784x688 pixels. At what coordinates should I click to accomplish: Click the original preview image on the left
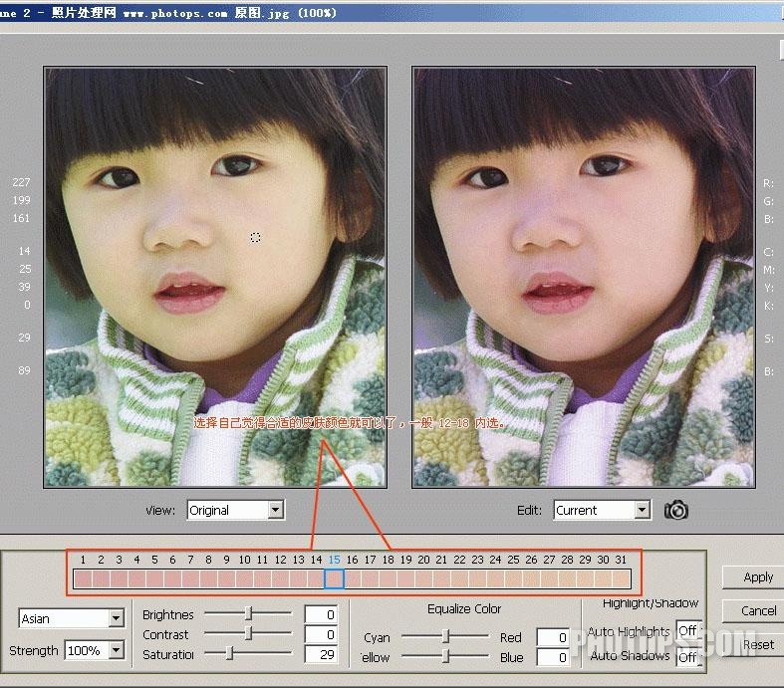click(215, 277)
